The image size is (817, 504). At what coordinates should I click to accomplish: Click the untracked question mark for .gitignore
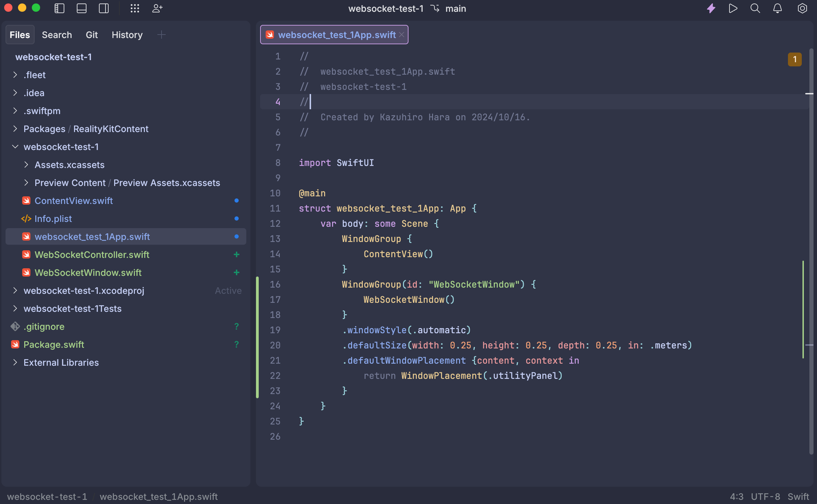[237, 326]
